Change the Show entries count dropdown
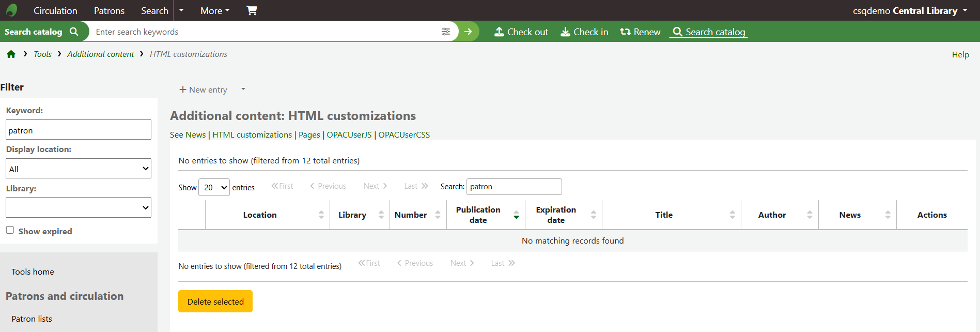Screen dimensions: 980x332 click(214, 187)
